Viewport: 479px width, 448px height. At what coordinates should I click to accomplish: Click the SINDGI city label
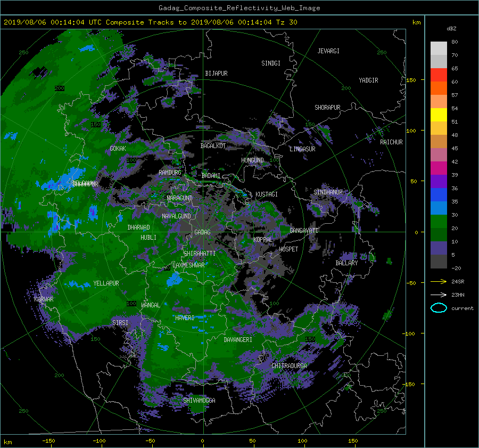tap(271, 63)
